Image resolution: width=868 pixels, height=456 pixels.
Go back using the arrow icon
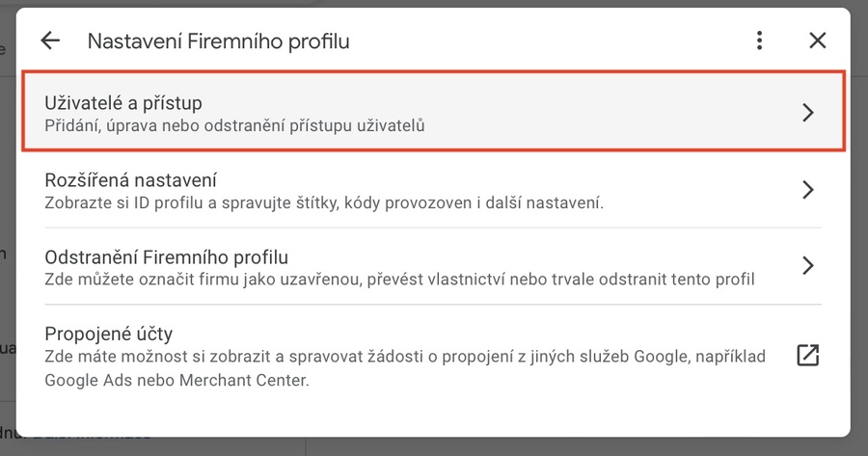point(50,40)
